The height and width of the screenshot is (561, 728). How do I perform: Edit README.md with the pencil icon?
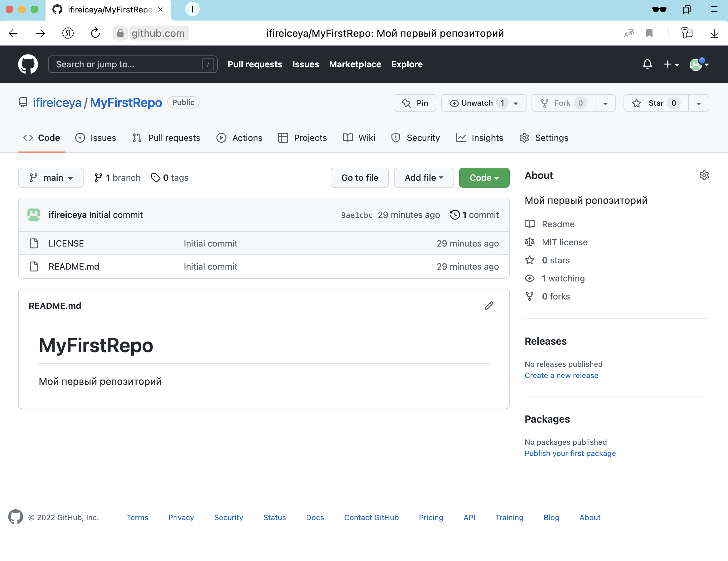(489, 305)
